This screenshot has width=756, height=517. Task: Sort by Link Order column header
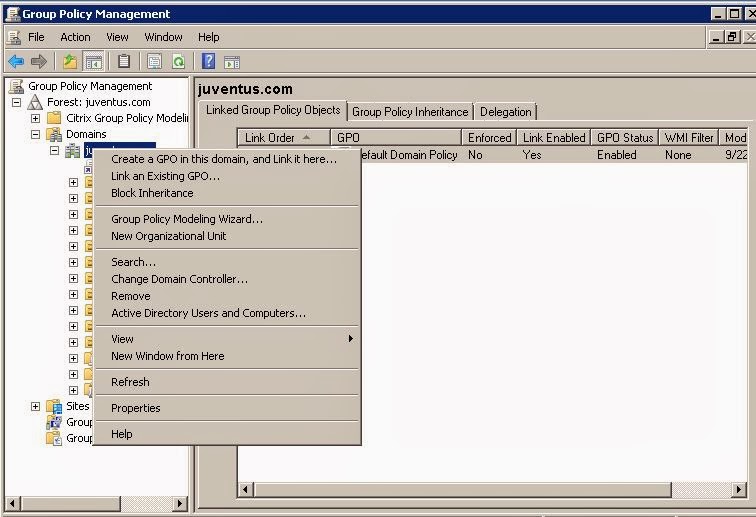284,138
